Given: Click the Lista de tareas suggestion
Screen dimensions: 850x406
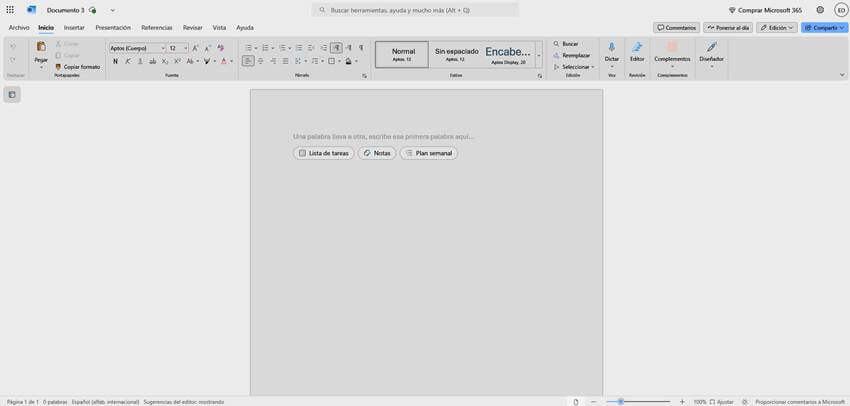Looking at the screenshot, I should pos(324,153).
